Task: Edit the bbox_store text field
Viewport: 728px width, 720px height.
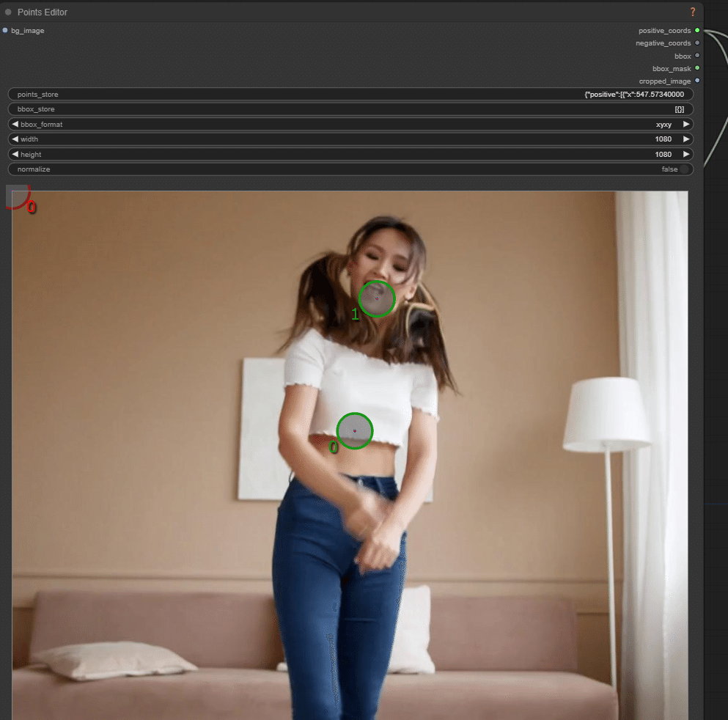Action: [350, 109]
